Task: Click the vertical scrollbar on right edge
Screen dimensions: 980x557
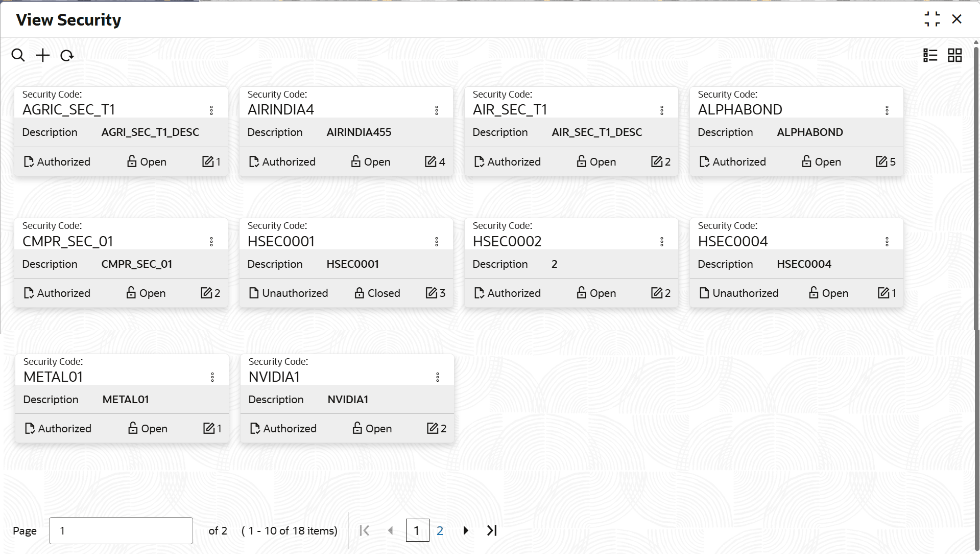Action: (x=976, y=189)
